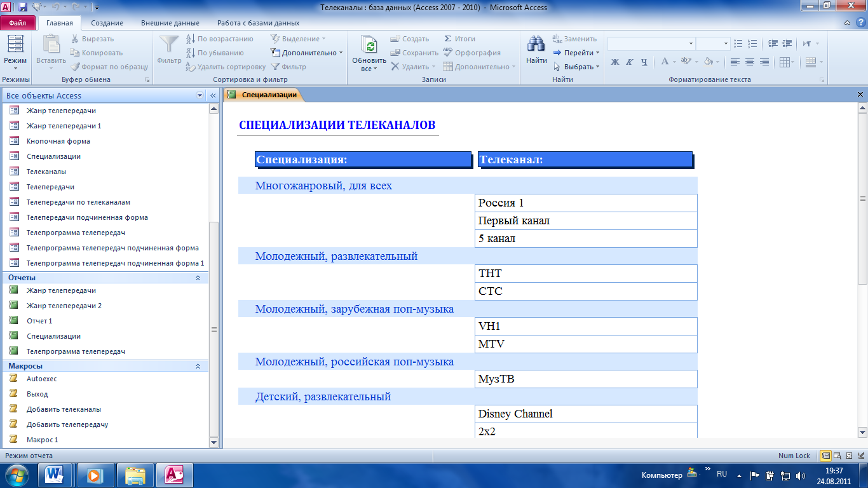Open font color picker
Image resolution: width=868 pixels, height=488 pixels.
tap(668, 62)
